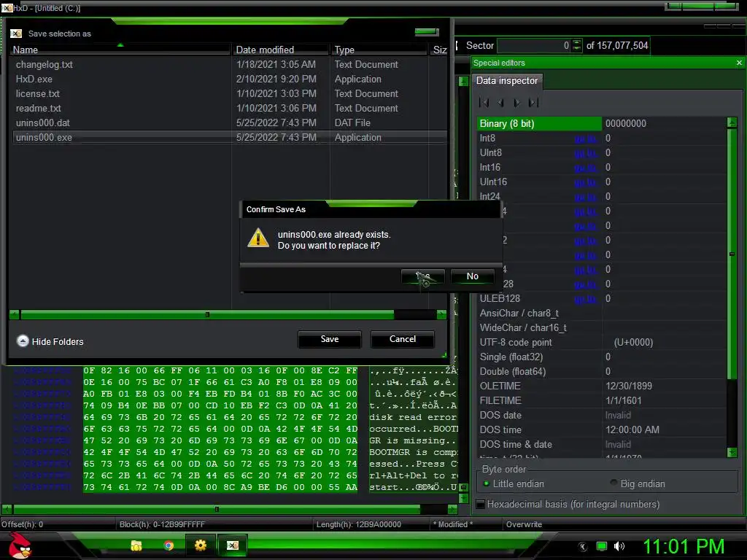The height and width of the screenshot is (560, 747).
Task: Open the Angry Birds start button
Action: 20,546
